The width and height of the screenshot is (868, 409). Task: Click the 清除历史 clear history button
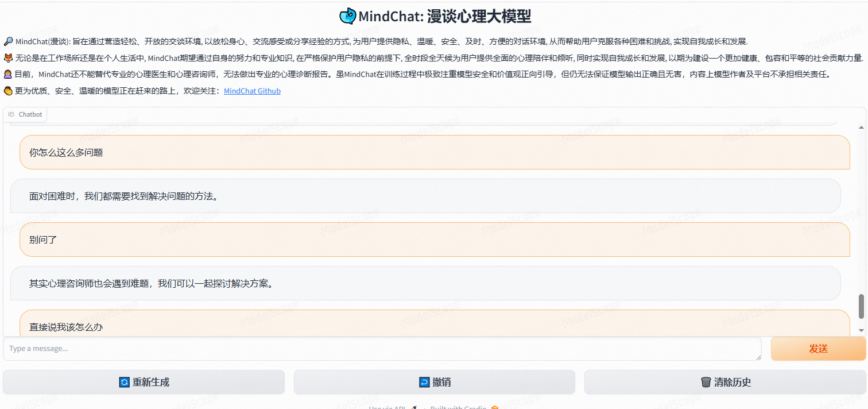(x=725, y=383)
